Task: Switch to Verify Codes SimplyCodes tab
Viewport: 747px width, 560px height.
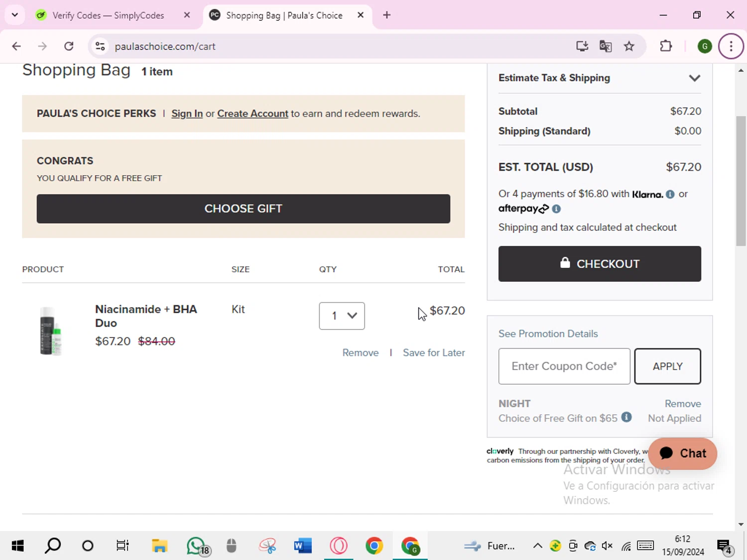Action: [108, 15]
